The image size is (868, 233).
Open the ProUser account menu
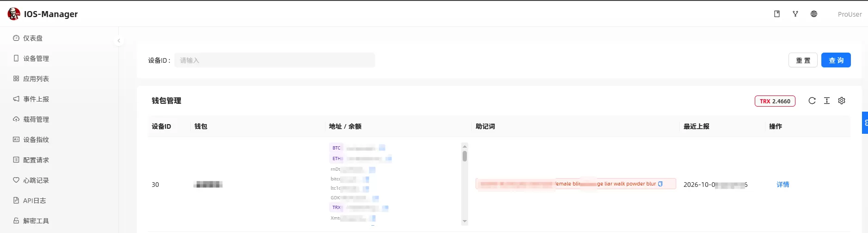click(x=850, y=14)
